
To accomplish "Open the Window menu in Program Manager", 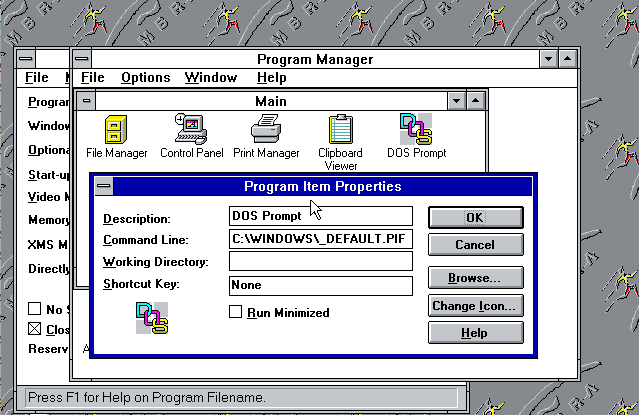I will coord(211,78).
